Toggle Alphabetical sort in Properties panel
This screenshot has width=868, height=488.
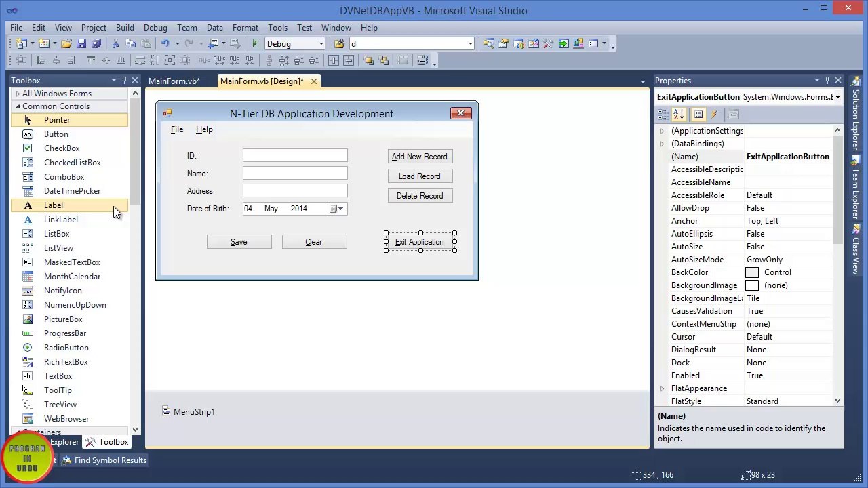click(679, 115)
